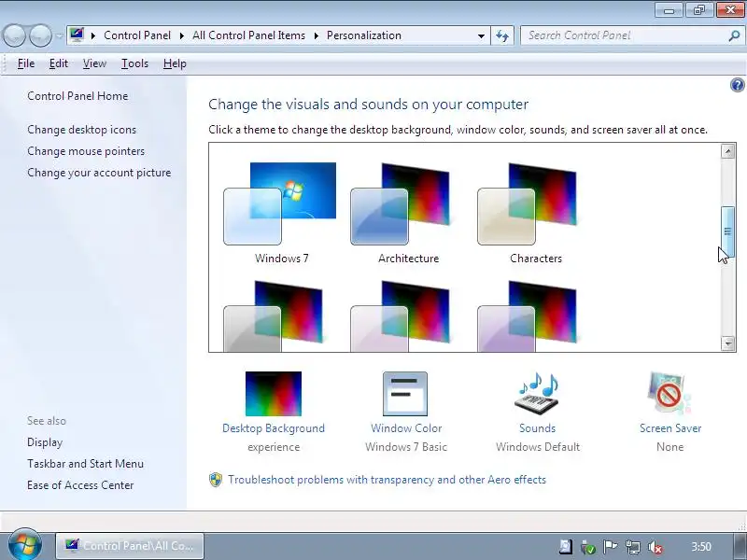Image resolution: width=747 pixels, height=560 pixels.
Task: Expand arrow before Control Panel breadcrumb
Action: [x=92, y=35]
